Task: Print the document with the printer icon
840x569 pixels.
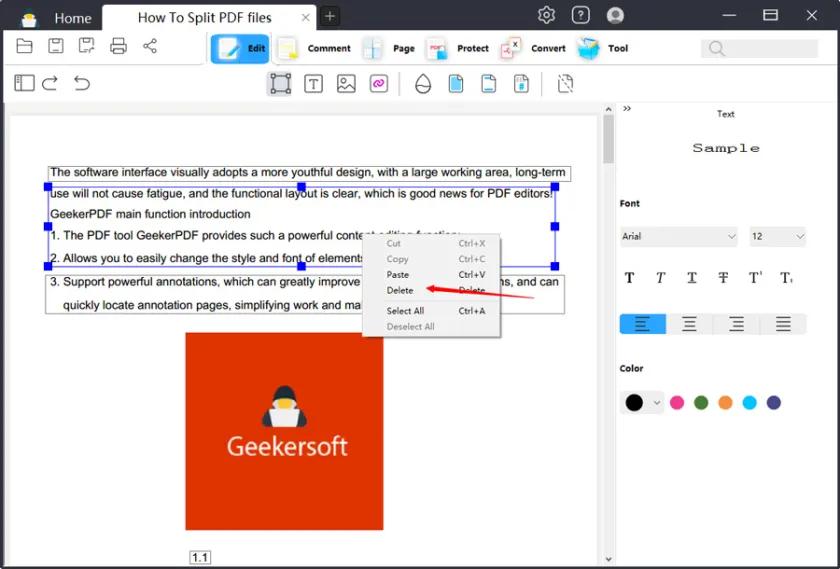Action: (x=118, y=47)
